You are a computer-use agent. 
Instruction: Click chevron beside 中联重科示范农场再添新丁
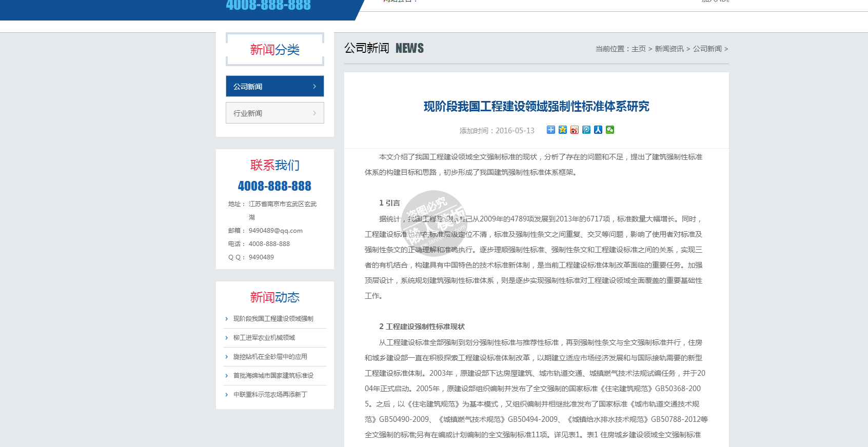[227, 395]
